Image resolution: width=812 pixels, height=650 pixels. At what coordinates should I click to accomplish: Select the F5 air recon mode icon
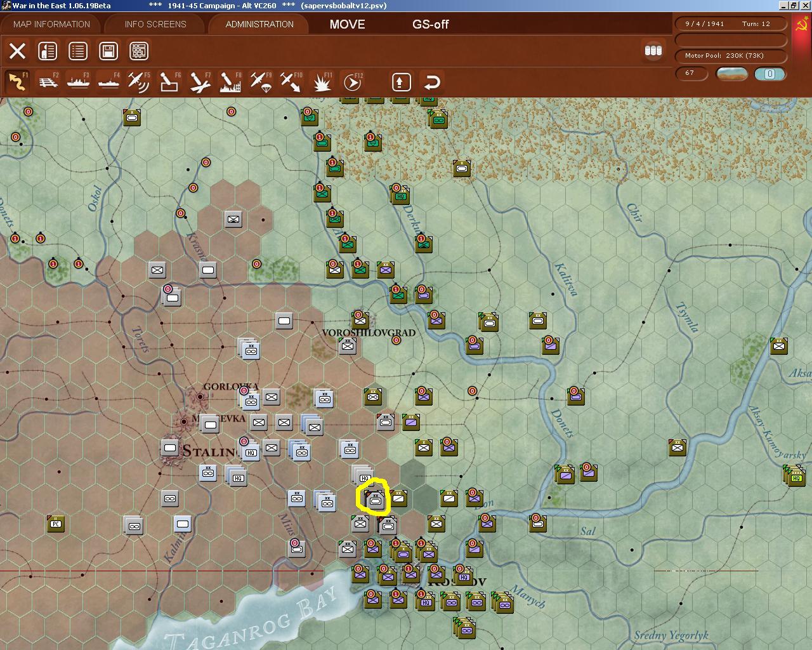coord(139,82)
